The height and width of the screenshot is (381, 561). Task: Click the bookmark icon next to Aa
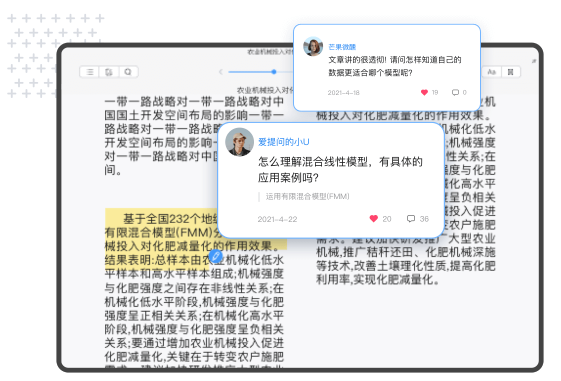(511, 72)
